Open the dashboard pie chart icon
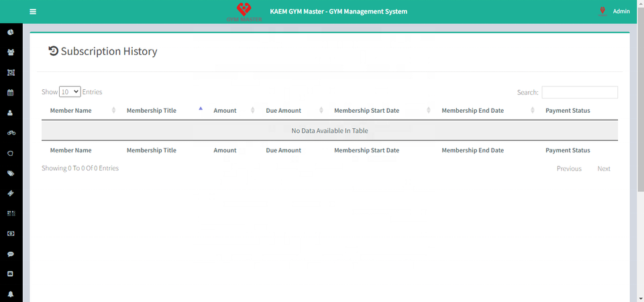The height and width of the screenshot is (302, 644). (x=11, y=32)
